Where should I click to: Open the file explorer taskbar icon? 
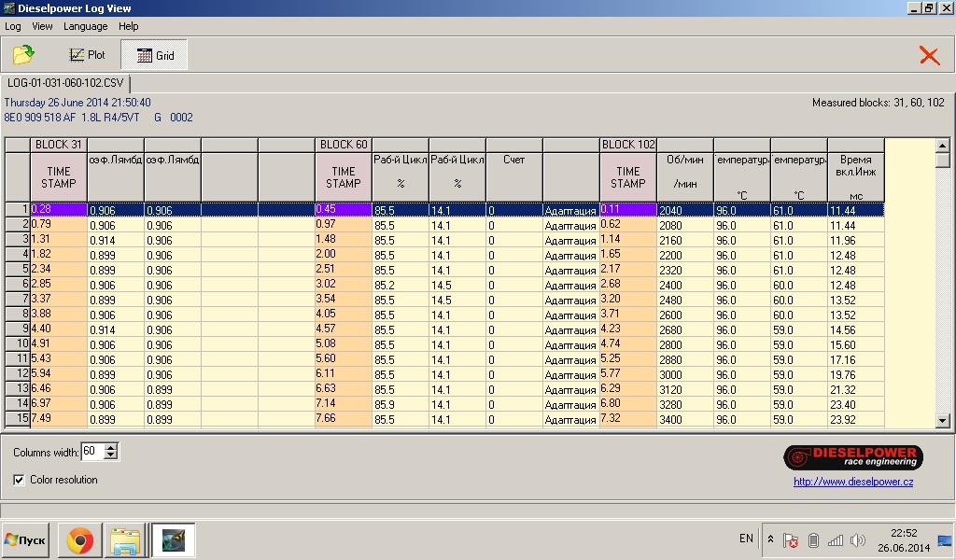(x=125, y=539)
